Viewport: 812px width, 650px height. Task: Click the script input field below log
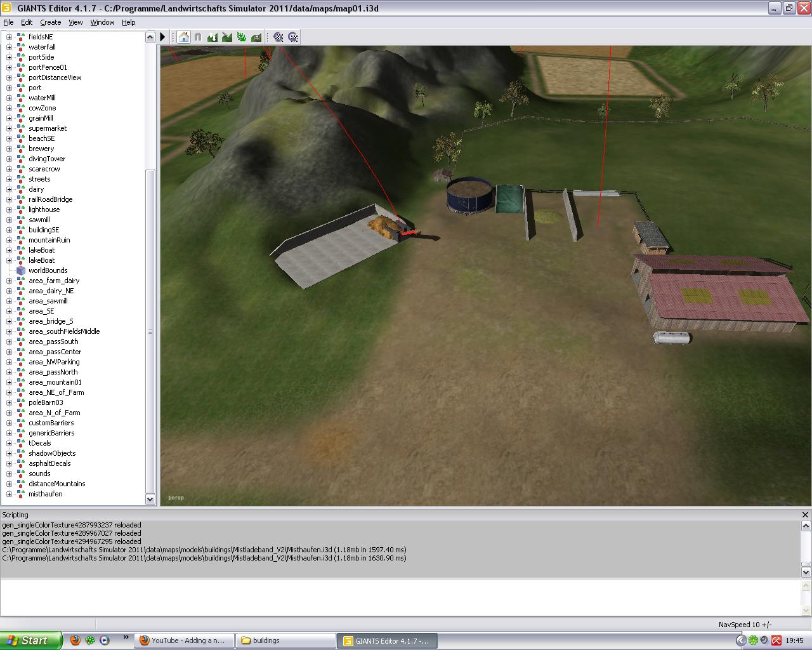(x=400, y=597)
